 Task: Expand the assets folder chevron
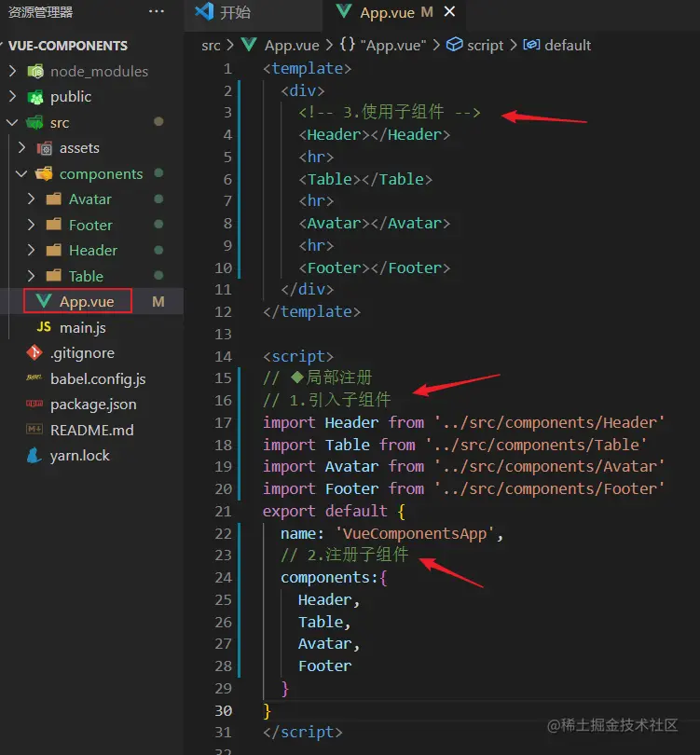point(21,148)
